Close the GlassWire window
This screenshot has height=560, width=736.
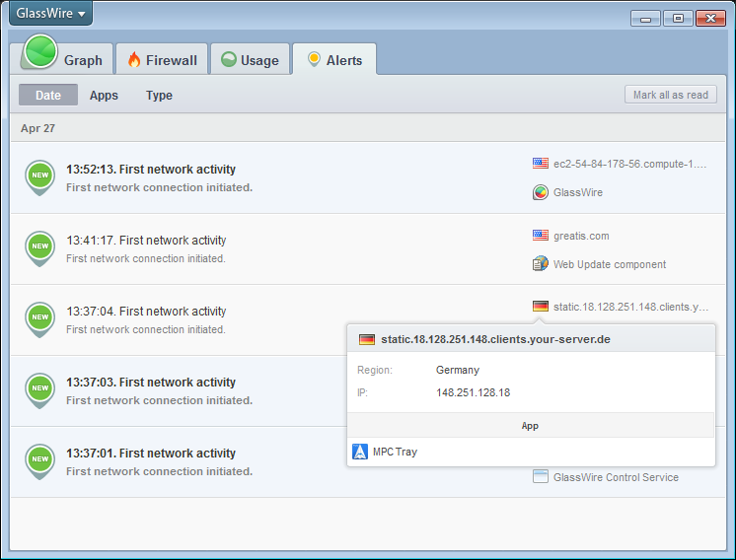[710, 19]
